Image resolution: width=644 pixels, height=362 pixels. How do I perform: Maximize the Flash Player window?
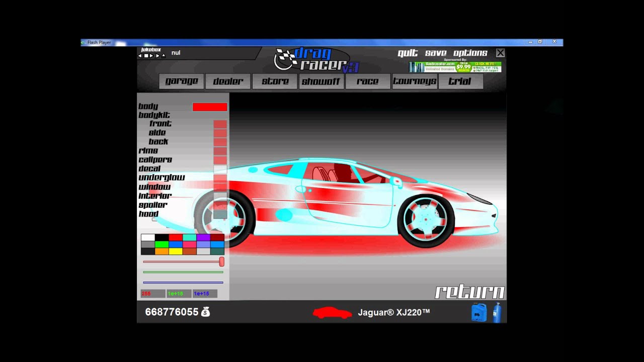540,42
